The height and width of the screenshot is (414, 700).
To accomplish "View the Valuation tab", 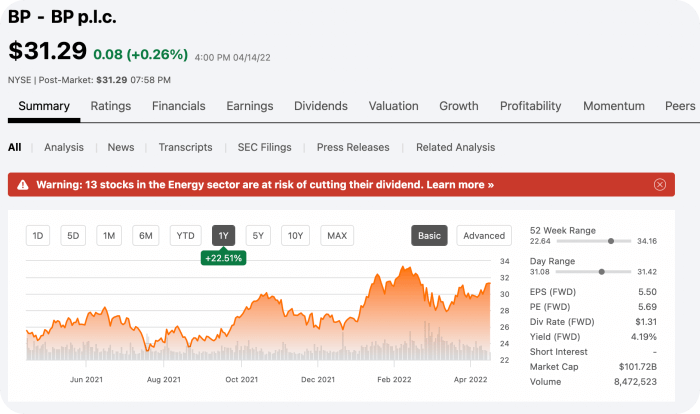I will [393, 106].
